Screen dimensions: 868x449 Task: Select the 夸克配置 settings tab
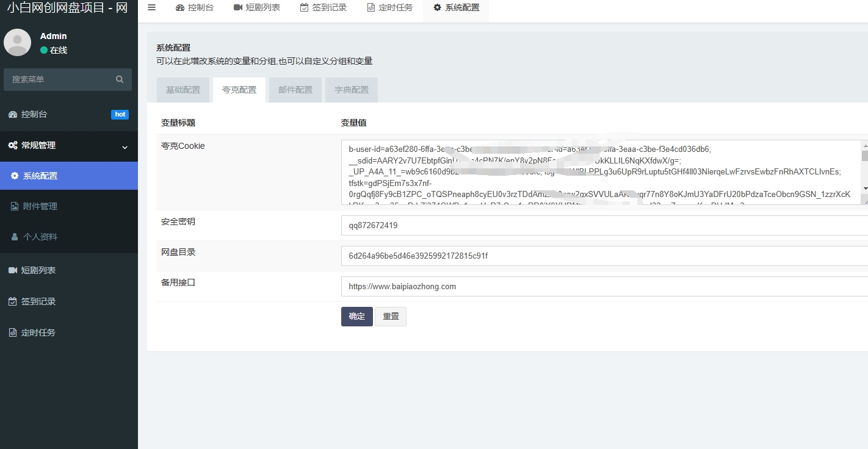[x=239, y=90]
